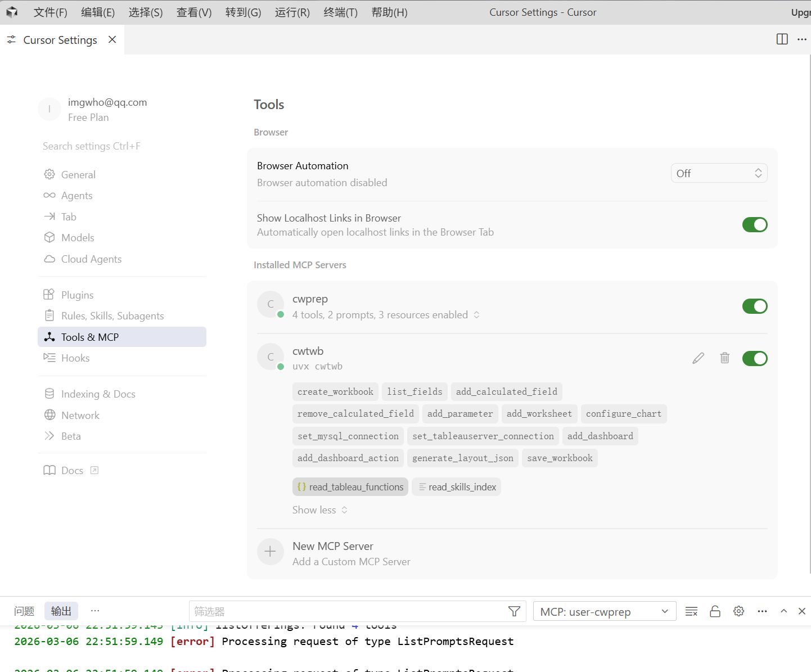The height and width of the screenshot is (672, 811).
Task: Toggle Show Localhost Links in Browser switch
Action: (x=755, y=225)
